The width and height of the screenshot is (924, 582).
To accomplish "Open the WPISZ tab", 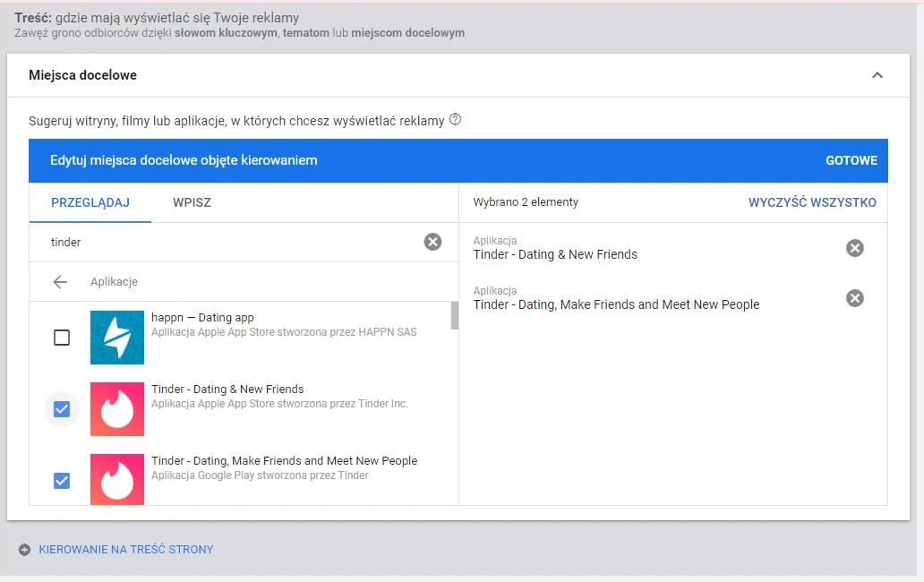I will point(192,202).
